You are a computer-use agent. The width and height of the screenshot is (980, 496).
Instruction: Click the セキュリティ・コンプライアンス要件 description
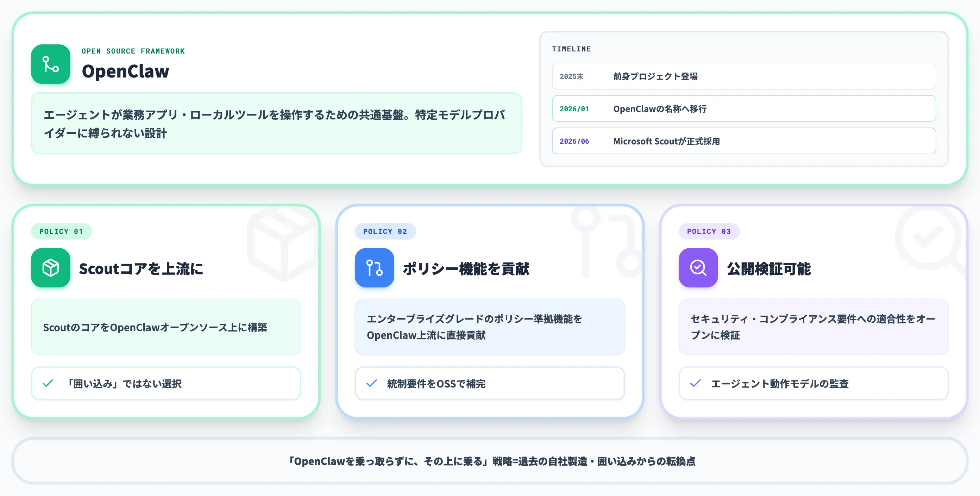point(813,327)
